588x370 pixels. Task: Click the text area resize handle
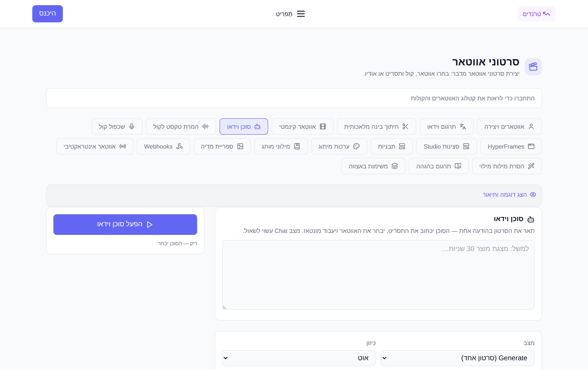click(224, 307)
